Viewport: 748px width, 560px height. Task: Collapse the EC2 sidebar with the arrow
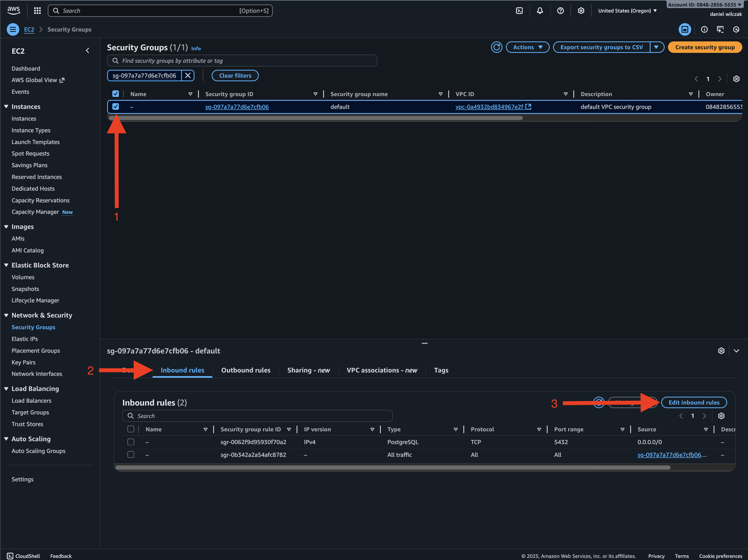coord(88,51)
